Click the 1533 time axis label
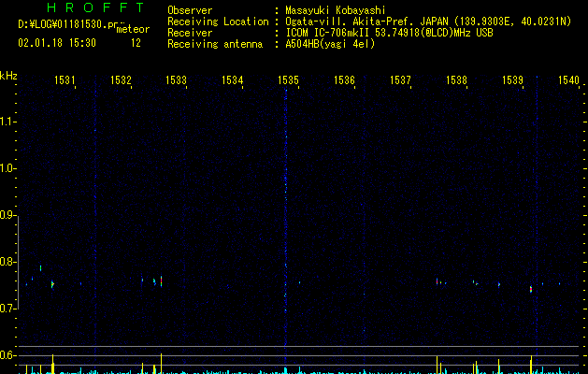Image resolution: width=588 pixels, height=374 pixels. point(177,80)
